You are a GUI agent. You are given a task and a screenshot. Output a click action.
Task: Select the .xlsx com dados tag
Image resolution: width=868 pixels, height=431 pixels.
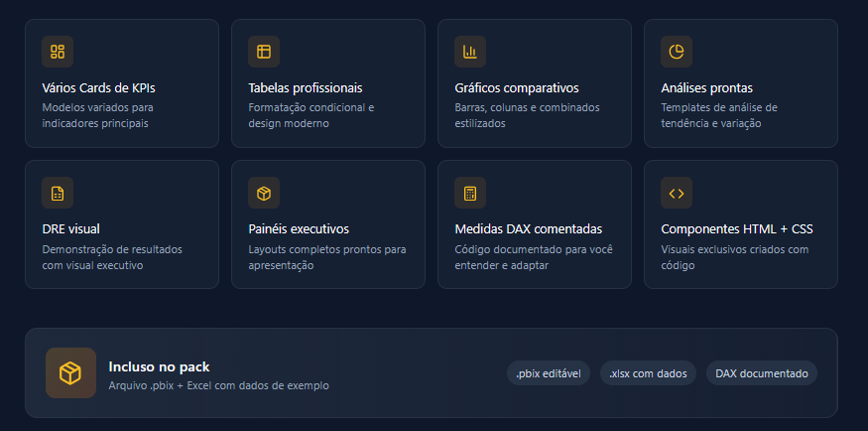coord(648,373)
